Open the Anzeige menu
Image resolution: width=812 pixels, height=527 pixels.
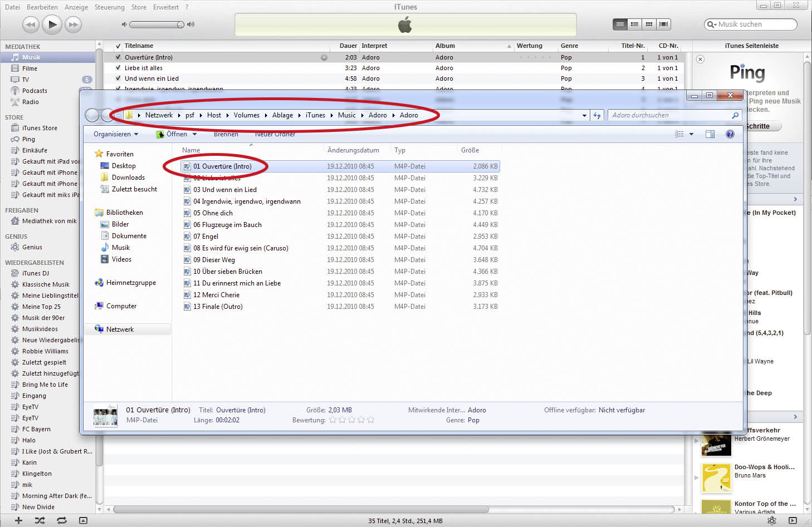coord(76,7)
